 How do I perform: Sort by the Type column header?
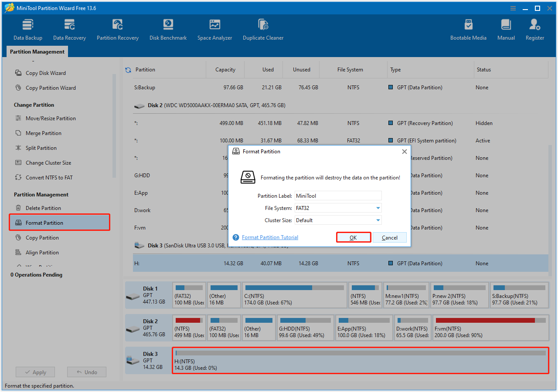pyautogui.click(x=430, y=70)
